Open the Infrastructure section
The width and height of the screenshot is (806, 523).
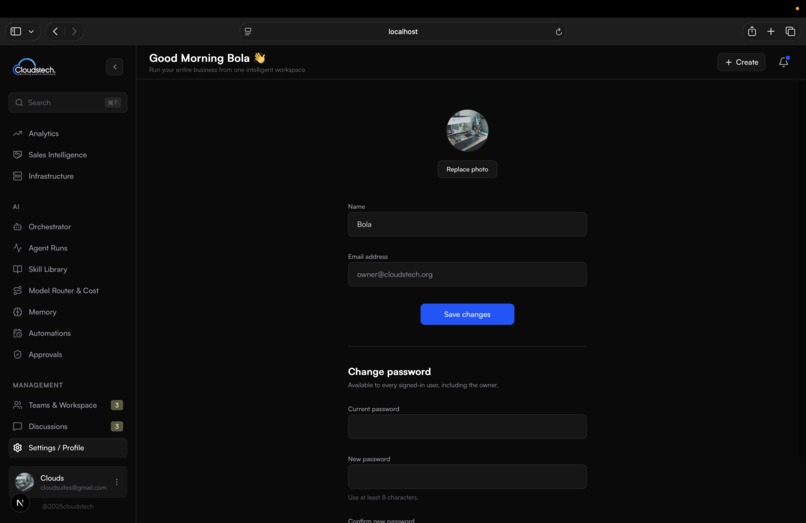click(68, 176)
